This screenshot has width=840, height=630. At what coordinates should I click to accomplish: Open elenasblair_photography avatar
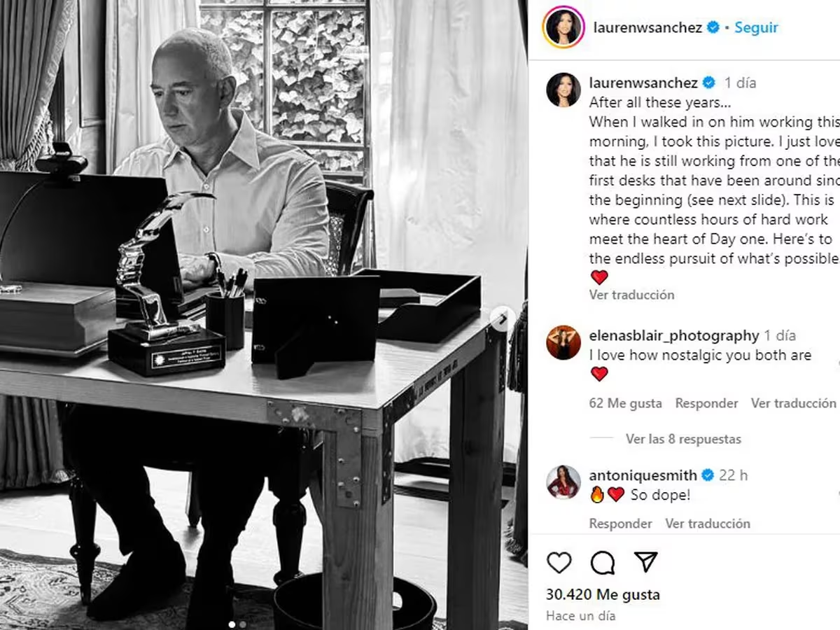pyautogui.click(x=563, y=342)
